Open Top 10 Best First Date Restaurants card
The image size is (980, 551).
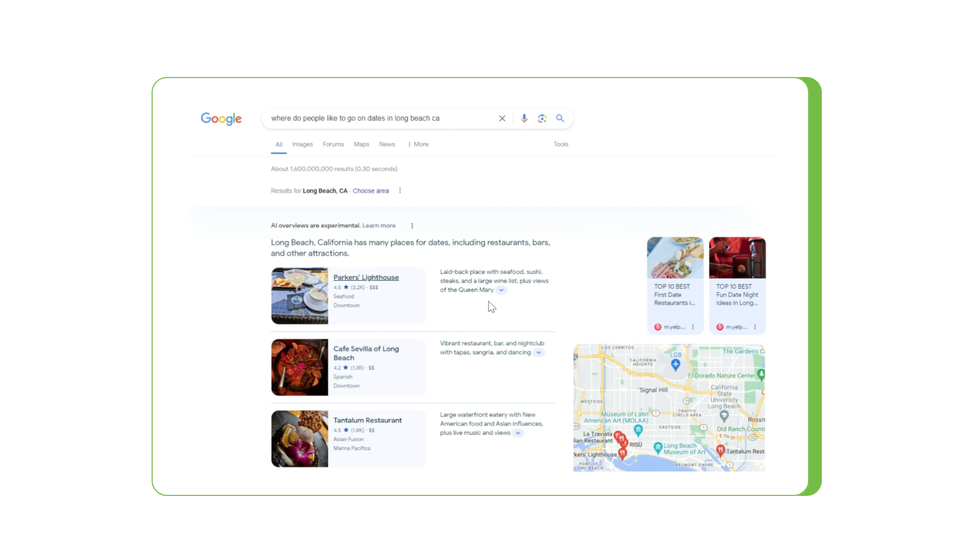(x=675, y=285)
